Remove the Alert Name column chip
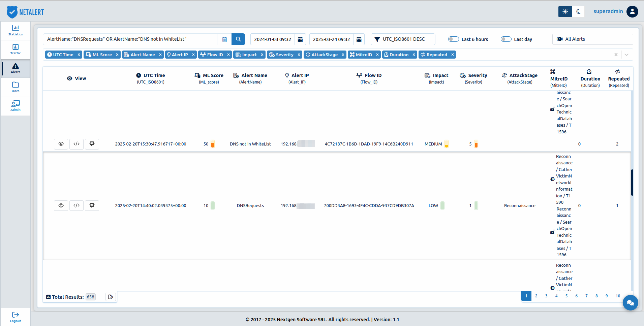This screenshot has width=644, height=326. tap(160, 55)
